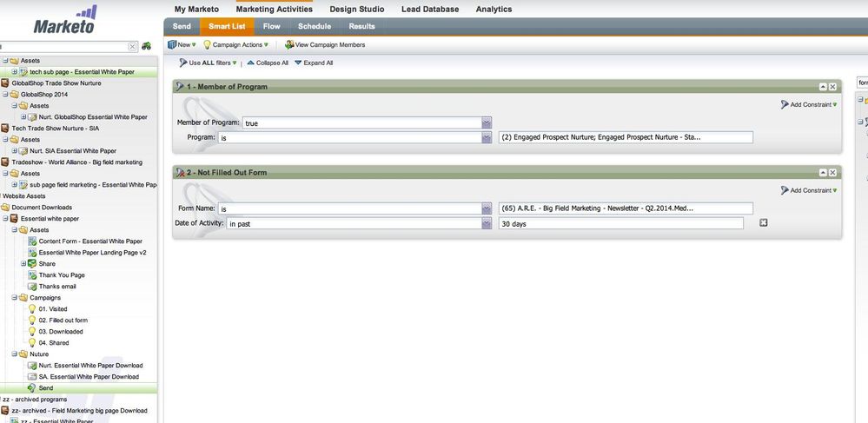Clear the tree search field X
Image resolution: width=868 pixels, height=423 pixels.
(x=132, y=47)
